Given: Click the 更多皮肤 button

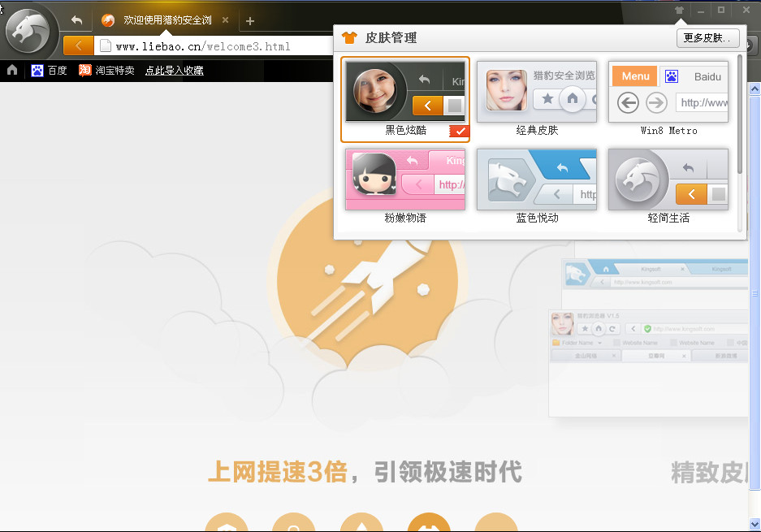Looking at the screenshot, I should 708,38.
